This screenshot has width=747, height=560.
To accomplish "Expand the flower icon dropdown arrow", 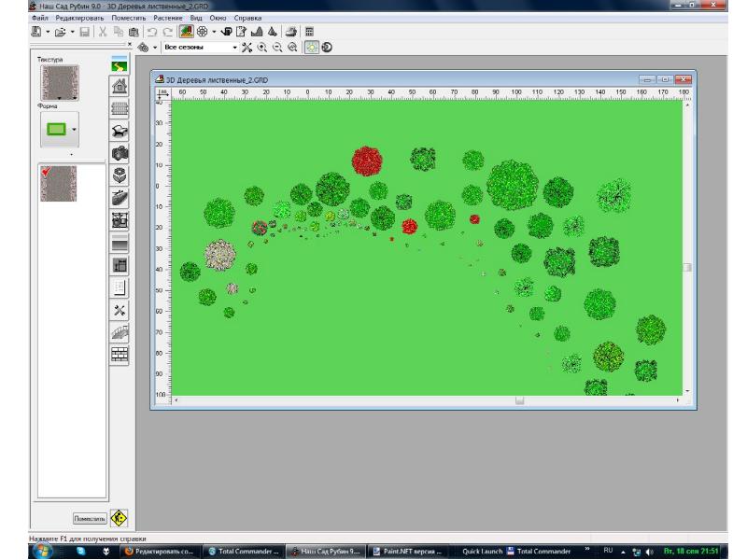I will pyautogui.click(x=214, y=32).
